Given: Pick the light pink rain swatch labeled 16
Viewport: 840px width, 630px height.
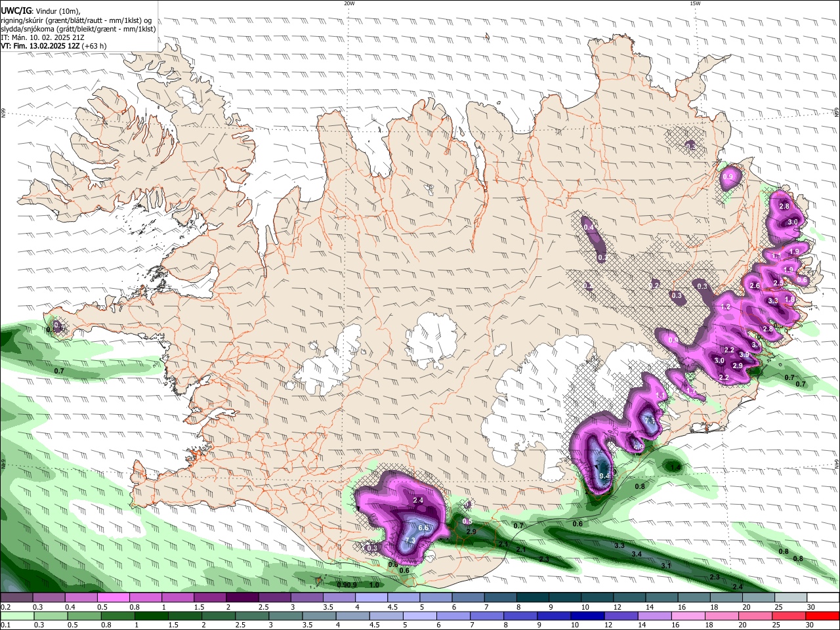Looking at the screenshot, I should 689,616.
